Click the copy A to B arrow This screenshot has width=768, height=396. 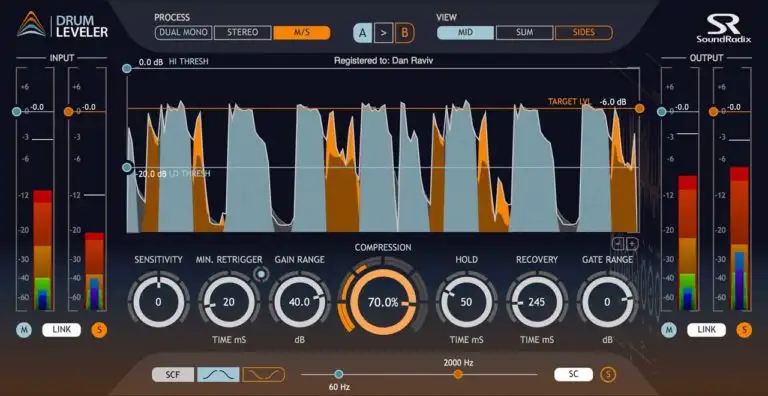coord(384,33)
